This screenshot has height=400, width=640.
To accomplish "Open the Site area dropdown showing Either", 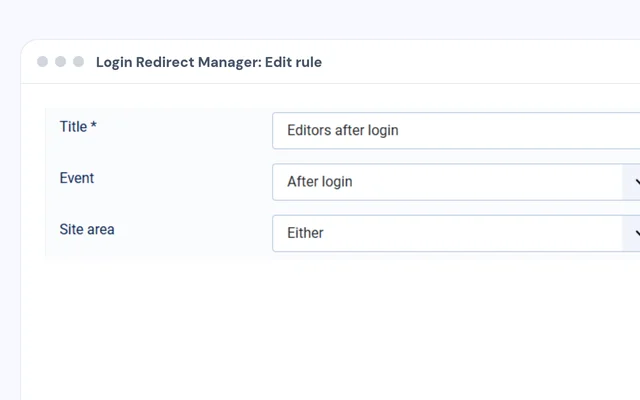I will 456,233.
